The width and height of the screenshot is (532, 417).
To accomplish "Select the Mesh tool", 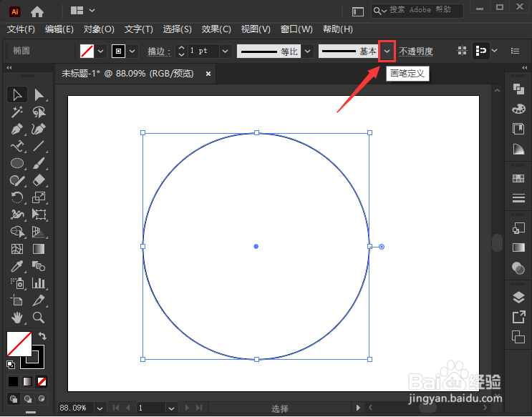I will 17,249.
